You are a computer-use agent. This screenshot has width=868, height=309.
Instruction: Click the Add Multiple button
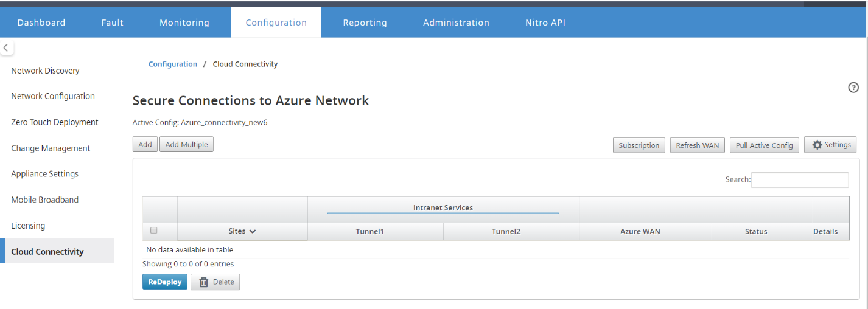click(186, 144)
